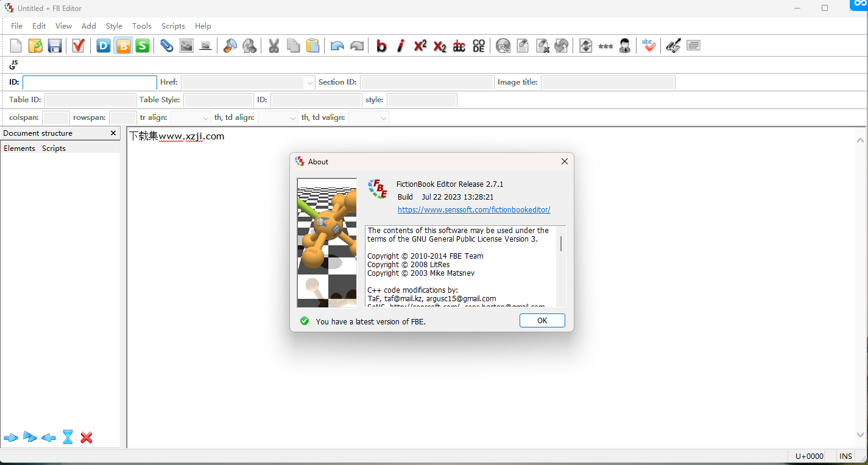This screenshot has height=465, width=868.
Task: Click the blue left arrow in Document structure
Action: pyautogui.click(x=49, y=438)
